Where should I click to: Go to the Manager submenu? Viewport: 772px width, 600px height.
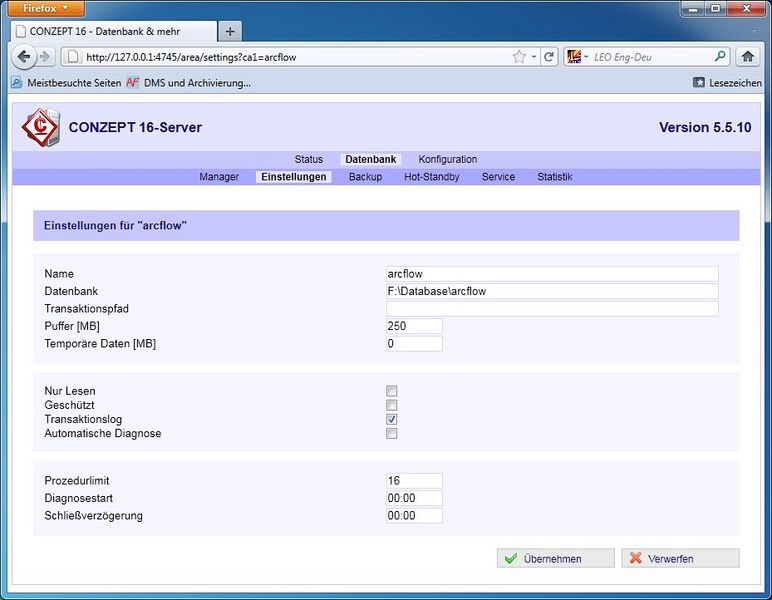tap(219, 177)
